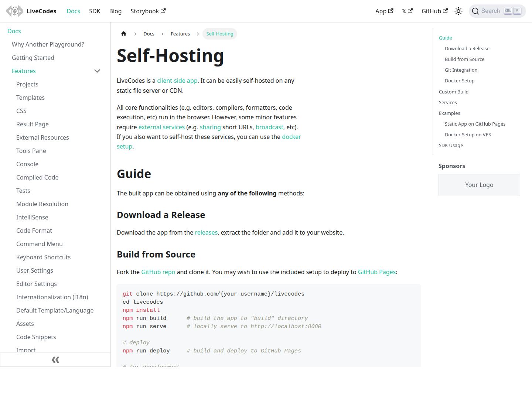Jump to Docker Setup TOC entry

click(460, 81)
